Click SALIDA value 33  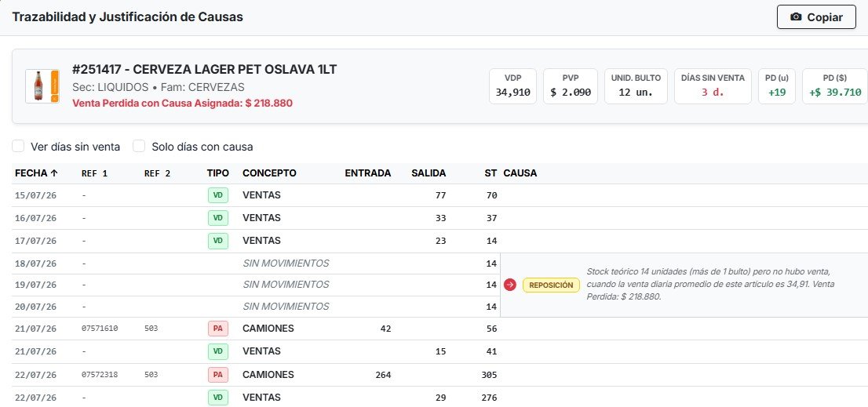[440, 218]
